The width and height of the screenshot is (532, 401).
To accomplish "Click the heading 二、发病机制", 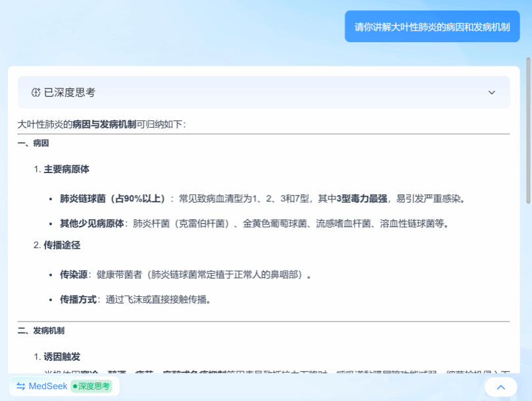I will click(41, 331).
